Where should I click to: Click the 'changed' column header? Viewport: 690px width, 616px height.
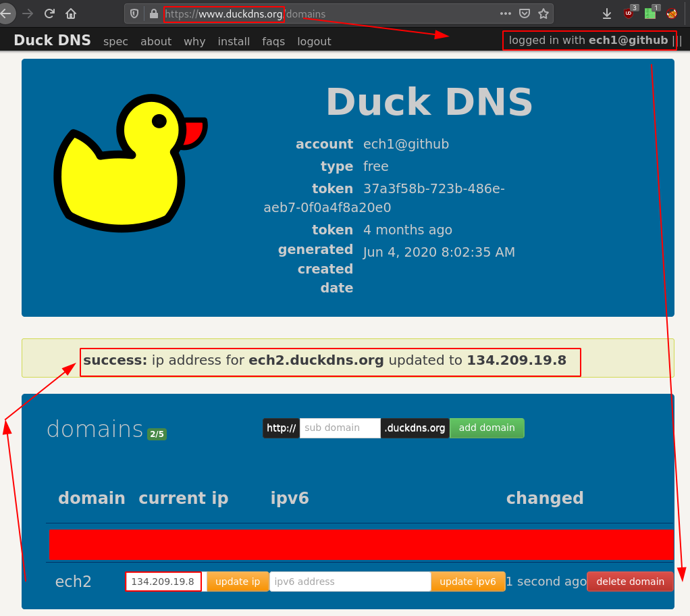[x=545, y=498]
